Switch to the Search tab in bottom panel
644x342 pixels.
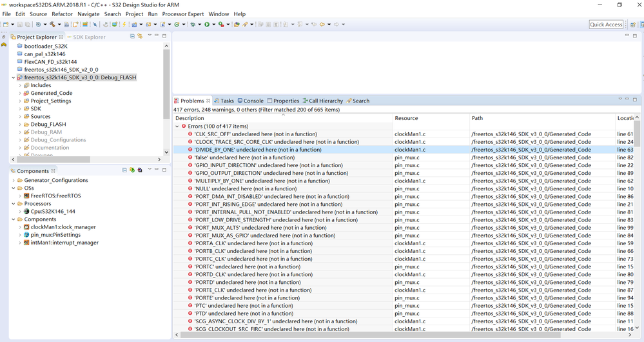358,101
